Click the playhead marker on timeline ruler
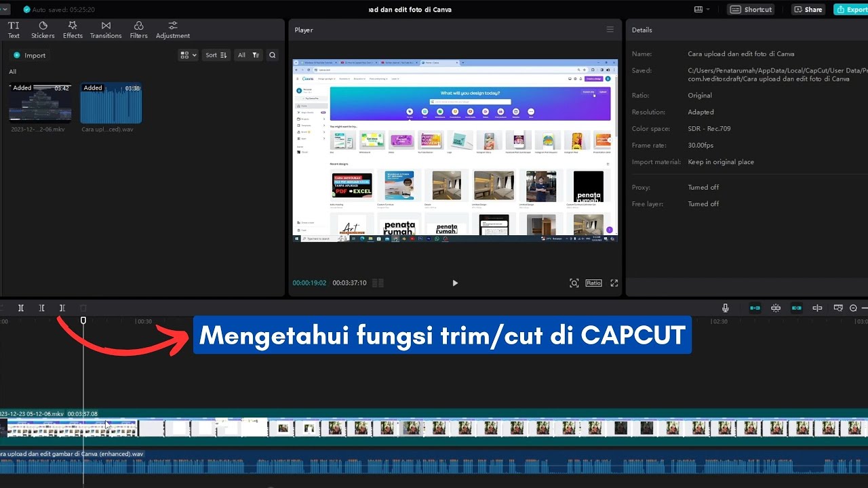868x488 pixels. (83, 321)
